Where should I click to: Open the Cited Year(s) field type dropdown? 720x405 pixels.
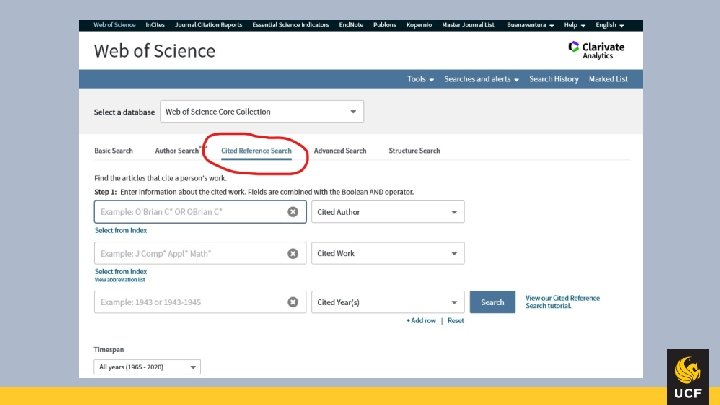(x=388, y=302)
